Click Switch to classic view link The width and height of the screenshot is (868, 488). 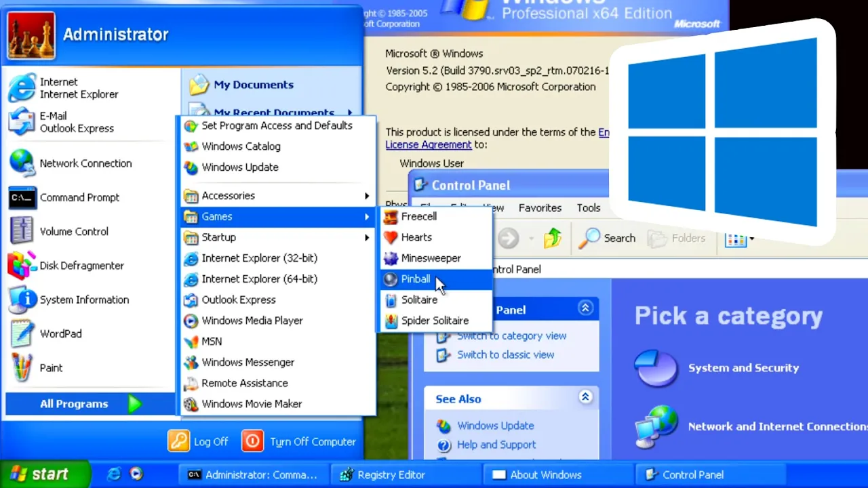click(x=505, y=354)
